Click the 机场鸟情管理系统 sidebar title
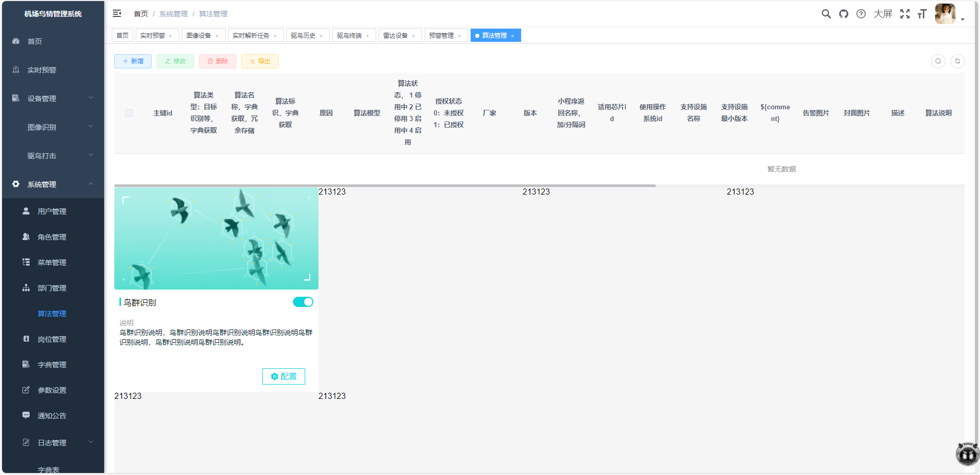The width and height of the screenshot is (980, 475). 53,14
